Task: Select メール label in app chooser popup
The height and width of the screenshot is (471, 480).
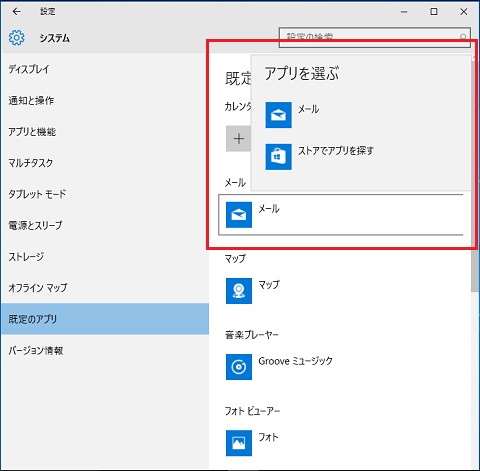Action: tap(308, 109)
